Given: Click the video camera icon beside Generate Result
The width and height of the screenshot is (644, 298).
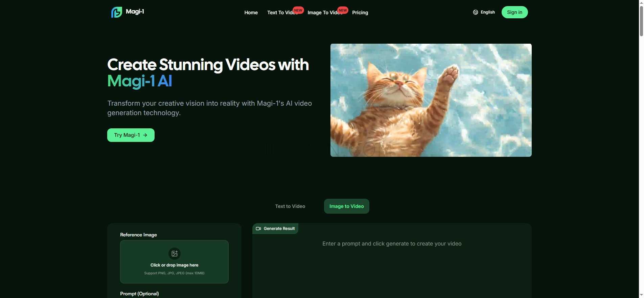Looking at the screenshot, I should tap(258, 229).
